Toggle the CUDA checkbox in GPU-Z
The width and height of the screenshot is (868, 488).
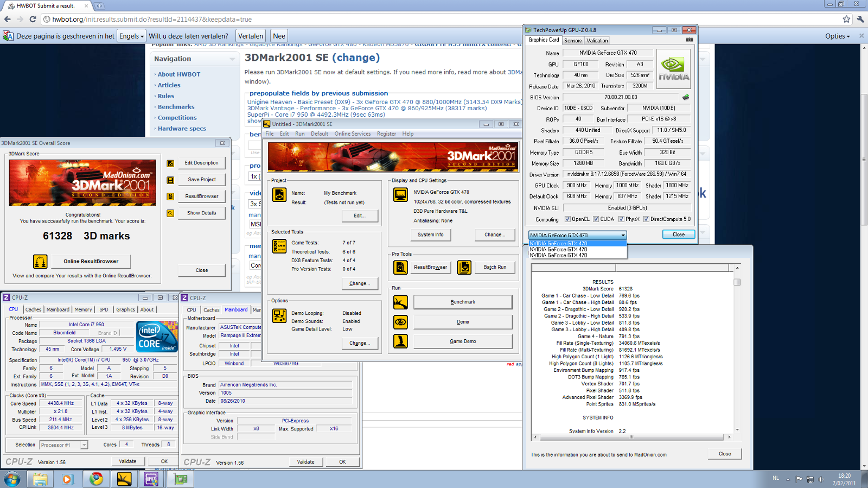pyautogui.click(x=596, y=219)
